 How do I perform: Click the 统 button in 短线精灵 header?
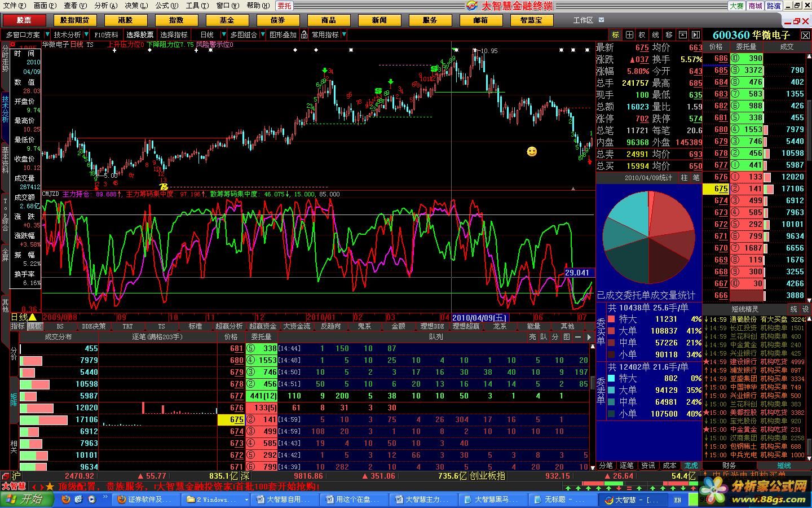click(793, 309)
